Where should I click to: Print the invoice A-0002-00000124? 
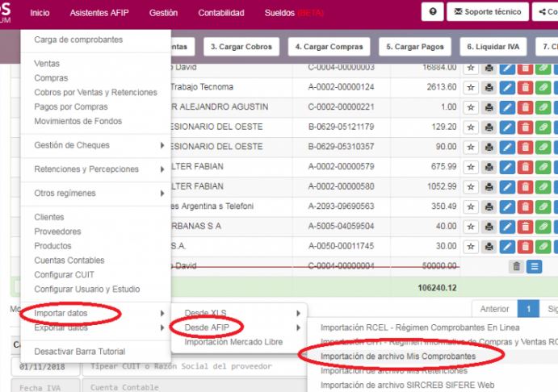point(489,87)
